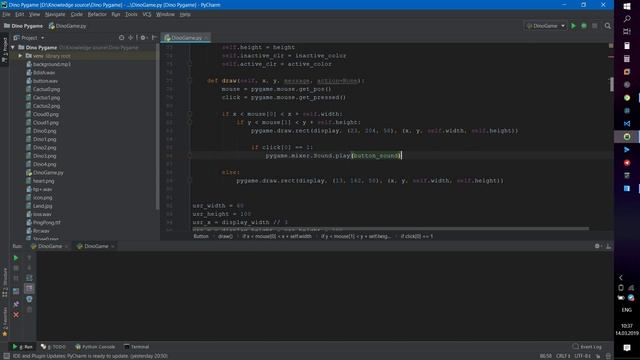640x360 pixels.
Task: Click the stop button in the top toolbar
Action: coord(595,26)
